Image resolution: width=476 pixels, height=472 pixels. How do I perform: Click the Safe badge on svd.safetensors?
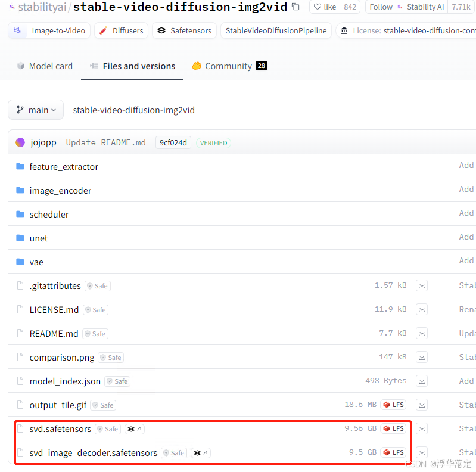(x=108, y=429)
